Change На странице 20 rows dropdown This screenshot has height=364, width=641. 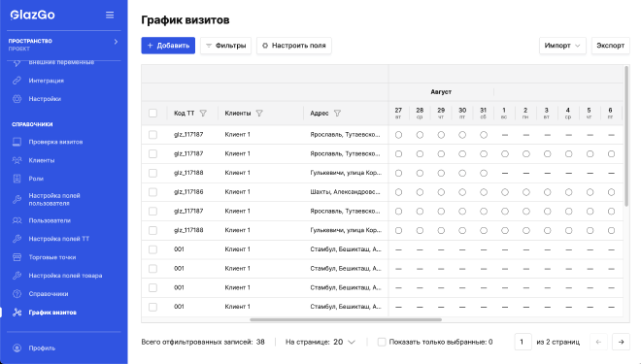click(x=344, y=342)
